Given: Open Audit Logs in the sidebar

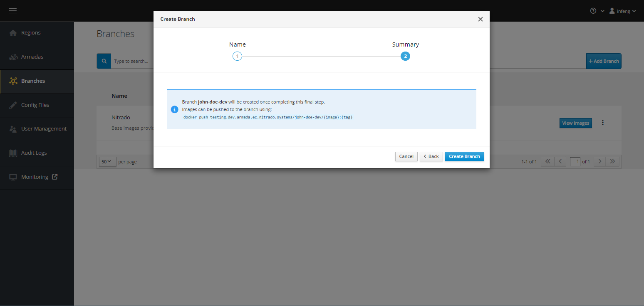Looking at the screenshot, I should coord(37,153).
